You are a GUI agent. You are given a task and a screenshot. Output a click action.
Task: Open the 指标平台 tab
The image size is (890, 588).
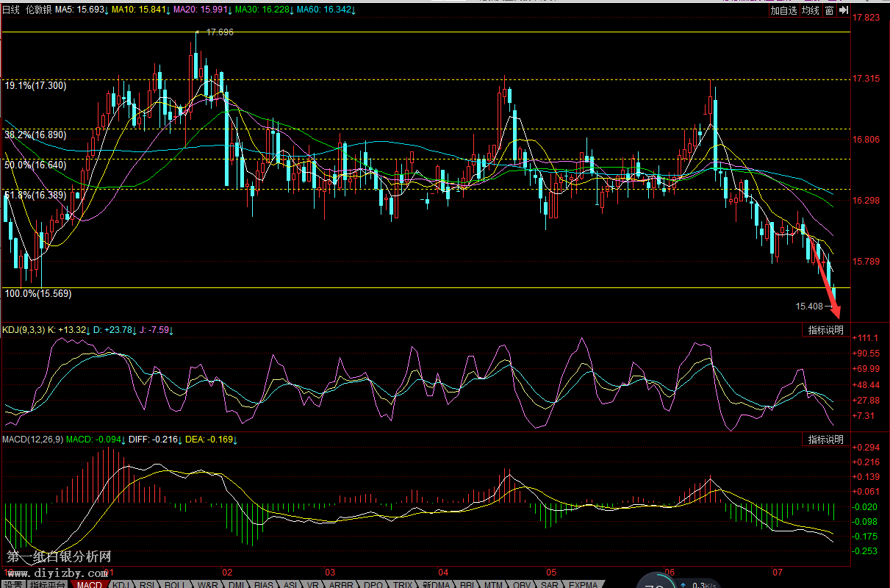(47, 584)
